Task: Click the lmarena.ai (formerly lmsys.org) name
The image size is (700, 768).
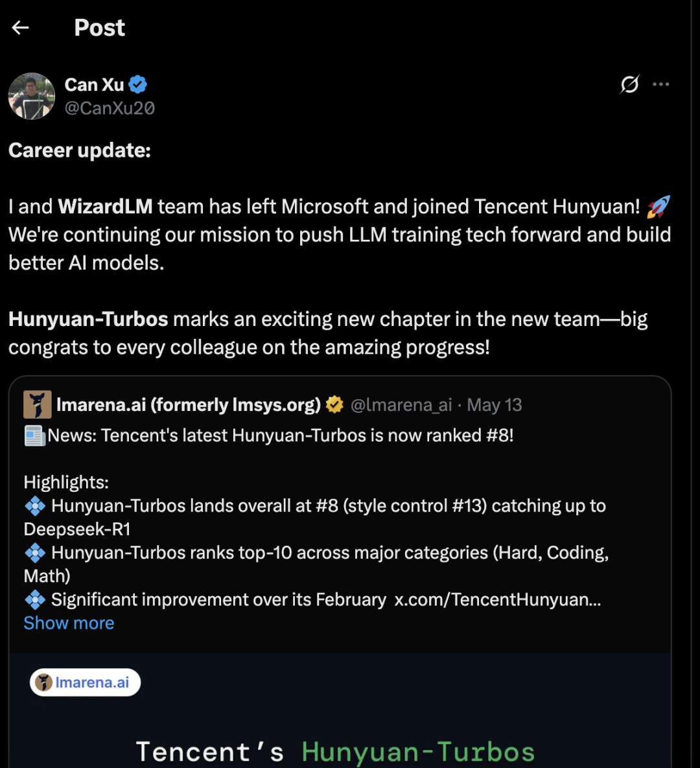Action: click(189, 405)
